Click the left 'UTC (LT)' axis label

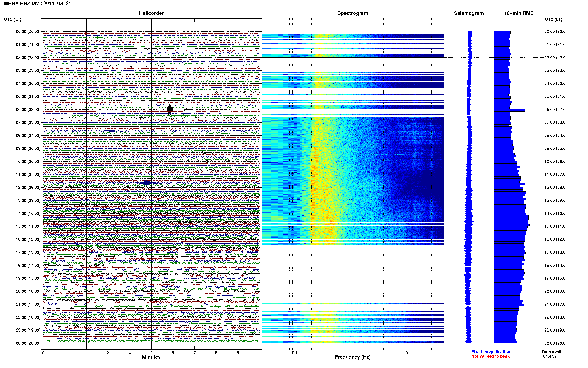point(13,19)
